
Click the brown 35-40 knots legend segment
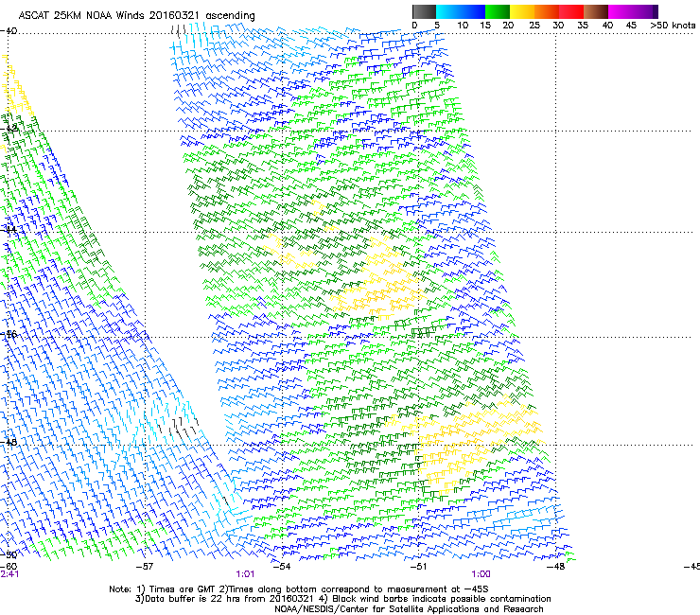pyautogui.click(x=596, y=11)
